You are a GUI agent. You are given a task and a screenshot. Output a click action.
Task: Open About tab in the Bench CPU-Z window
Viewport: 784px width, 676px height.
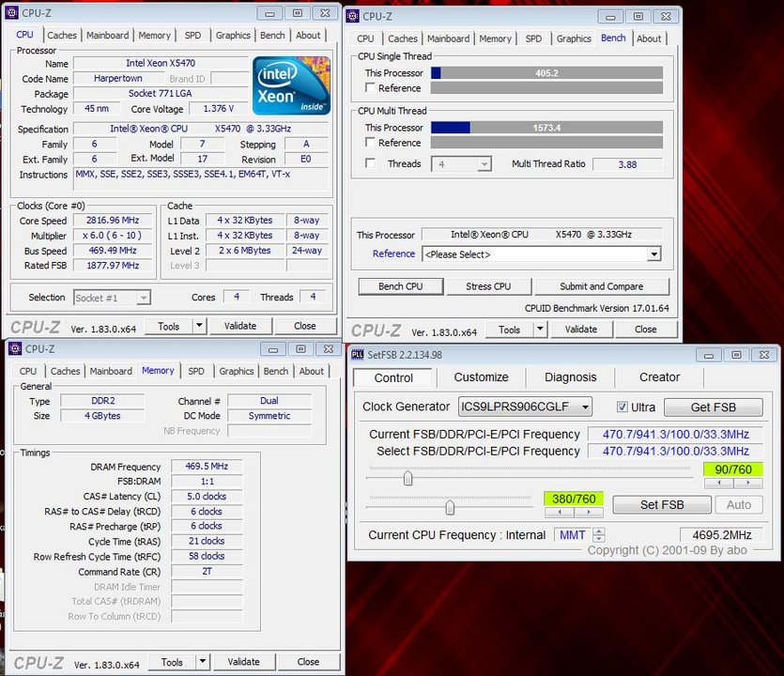point(649,38)
